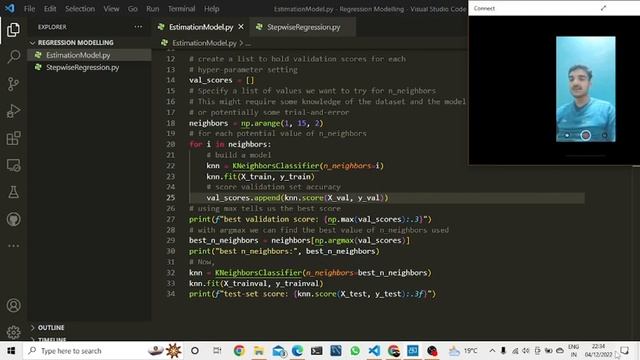Image resolution: width=640 pixels, height=360 pixels.
Task: Open the Extensions view
Action: pyautogui.click(x=13, y=138)
